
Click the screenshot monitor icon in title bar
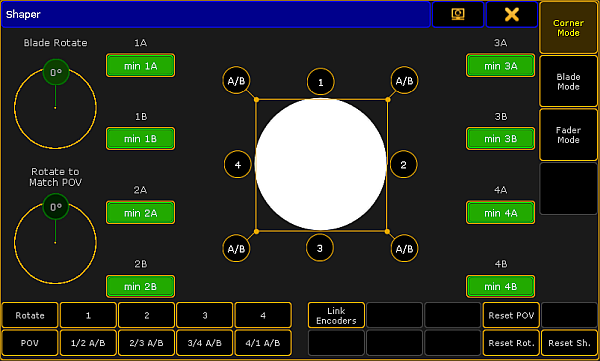pos(458,14)
